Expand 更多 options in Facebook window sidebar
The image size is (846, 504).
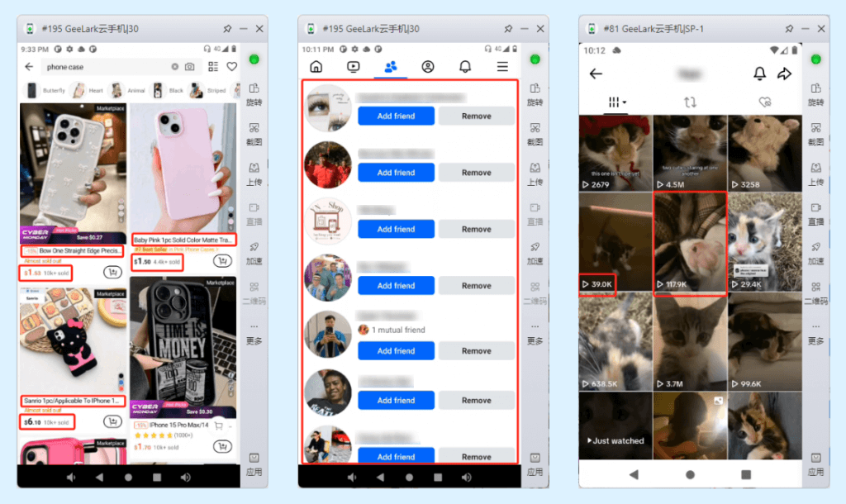click(x=535, y=332)
